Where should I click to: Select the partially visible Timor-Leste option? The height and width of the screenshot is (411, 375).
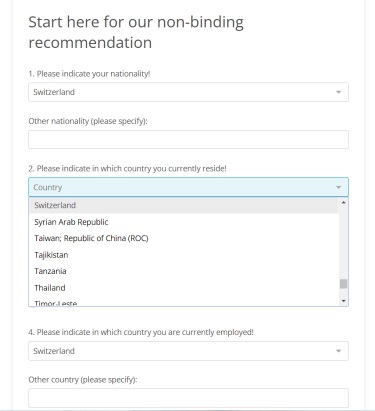click(184, 302)
